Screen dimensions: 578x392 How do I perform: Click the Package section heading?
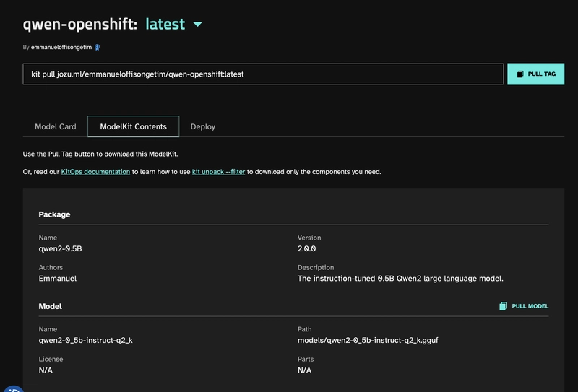[55, 214]
